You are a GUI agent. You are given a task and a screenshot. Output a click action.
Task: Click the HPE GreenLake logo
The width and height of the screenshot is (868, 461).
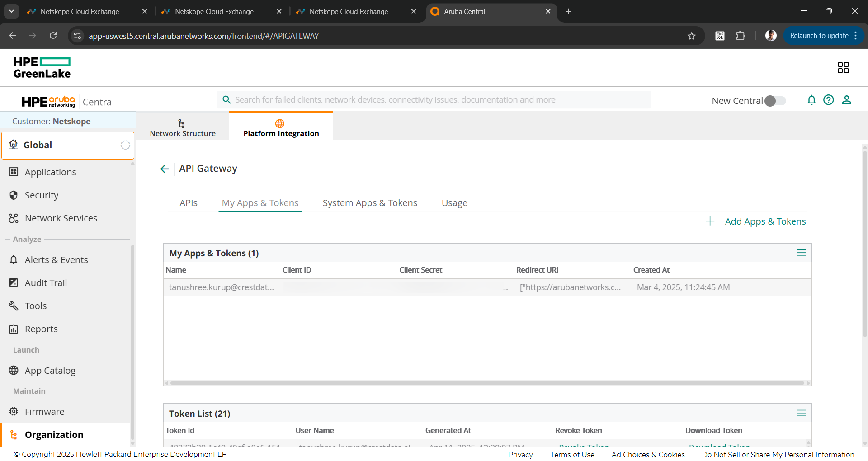[42, 68]
